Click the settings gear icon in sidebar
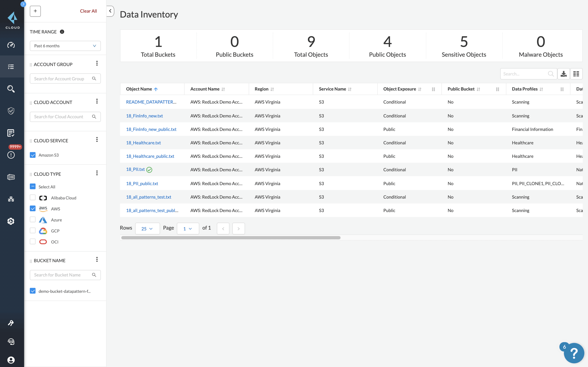 tap(11, 221)
